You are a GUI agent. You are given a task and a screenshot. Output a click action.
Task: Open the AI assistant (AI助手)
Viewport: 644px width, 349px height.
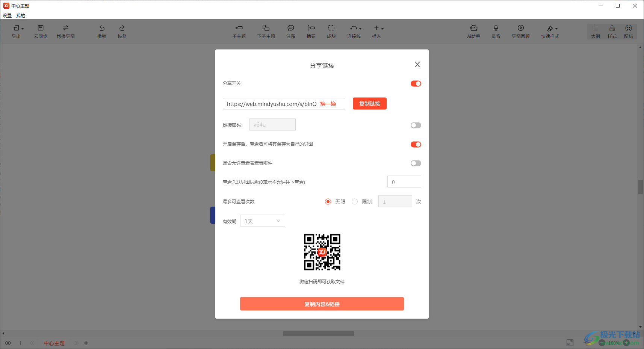(x=474, y=32)
